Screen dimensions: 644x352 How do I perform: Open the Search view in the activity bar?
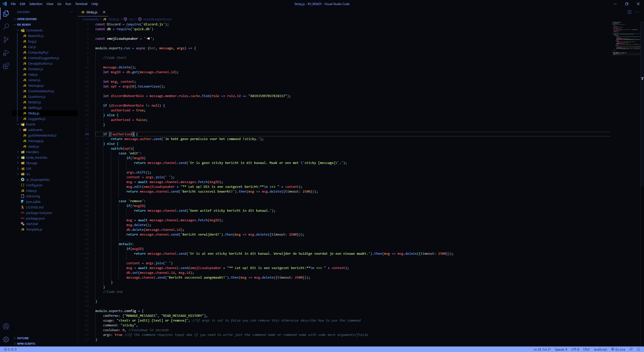6,26
